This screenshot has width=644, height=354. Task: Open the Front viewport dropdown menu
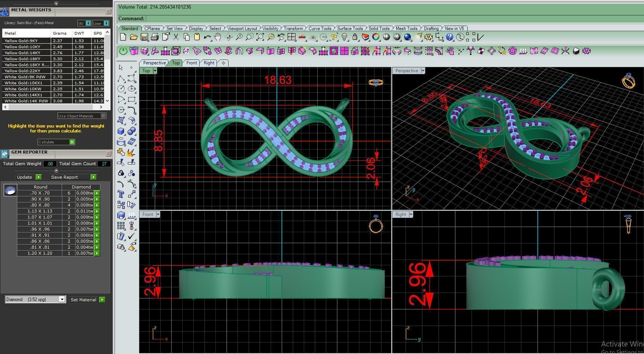click(x=158, y=214)
